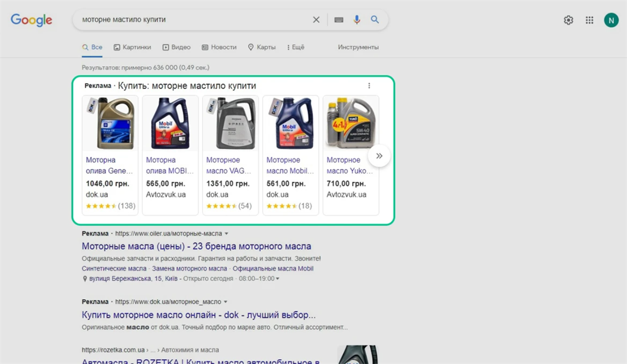627x364 pixels.
Task: Open the 'Моторное масло VAG…' product link
Action: click(229, 165)
